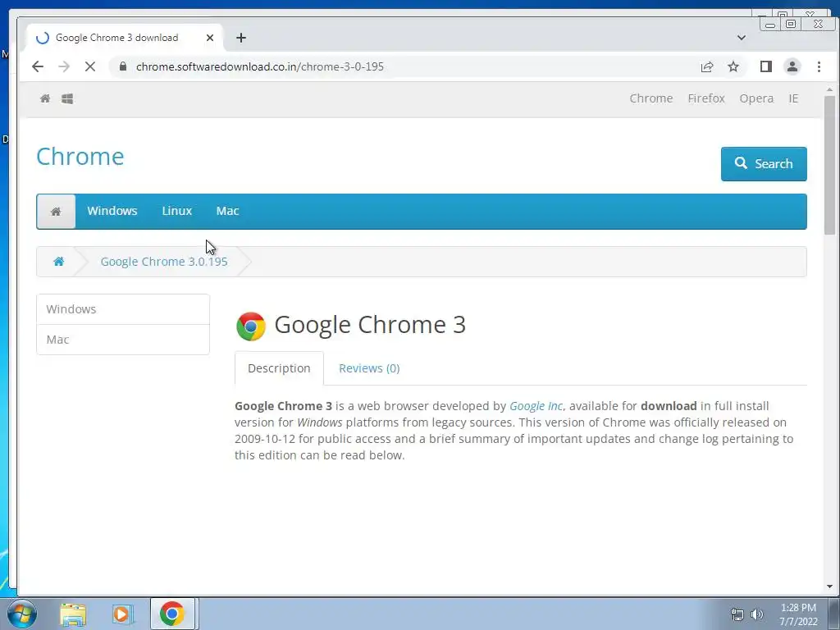The width and height of the screenshot is (840, 630).
Task: Choose Mac in the left sidebar
Action: pos(123,340)
